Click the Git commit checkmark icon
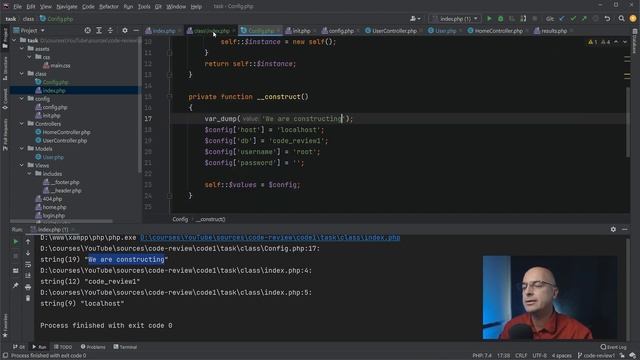The height and width of the screenshot is (360, 640). (x=573, y=19)
